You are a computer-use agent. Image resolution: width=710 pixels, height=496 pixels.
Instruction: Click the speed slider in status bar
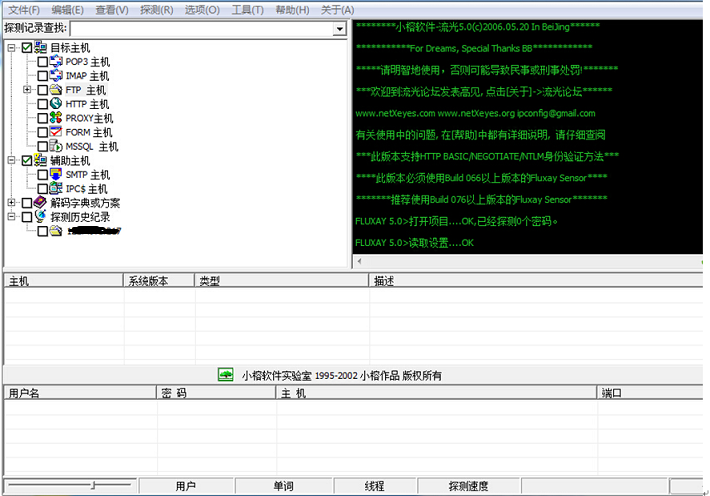[92, 486]
